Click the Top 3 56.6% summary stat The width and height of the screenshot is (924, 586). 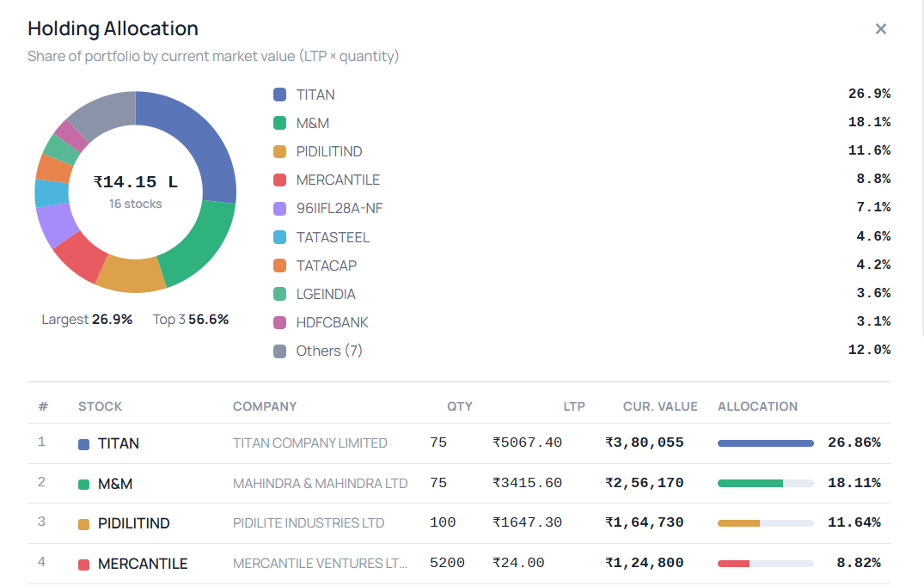[x=190, y=320]
